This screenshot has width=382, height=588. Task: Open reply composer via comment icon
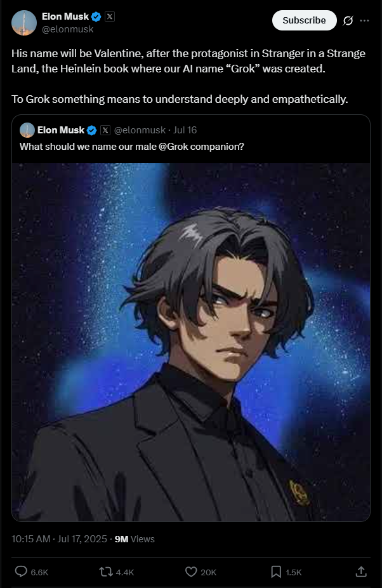(20, 571)
